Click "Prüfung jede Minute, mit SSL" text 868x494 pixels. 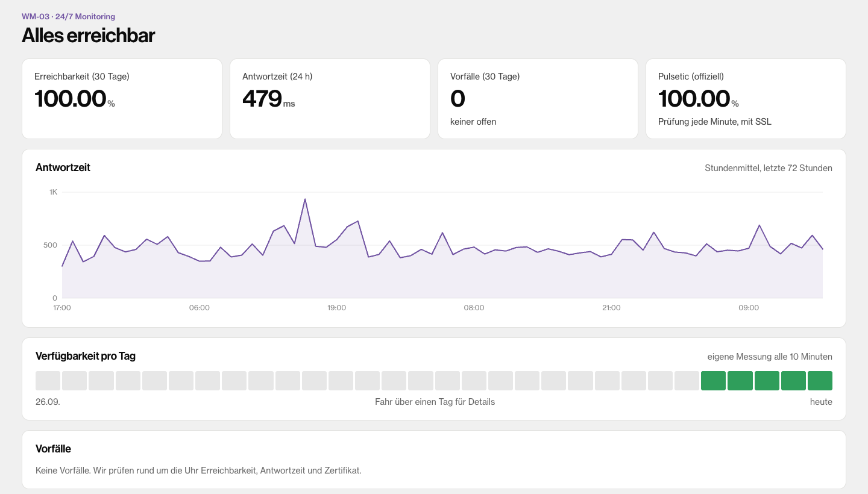tap(715, 122)
